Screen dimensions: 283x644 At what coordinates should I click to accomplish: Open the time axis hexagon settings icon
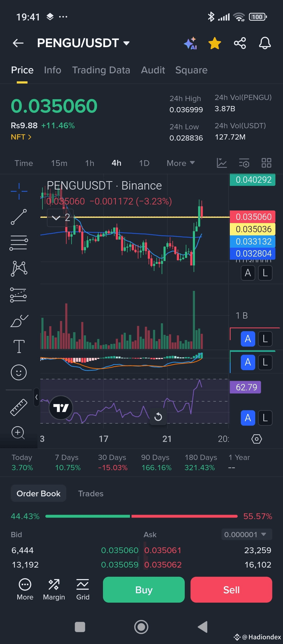257,439
